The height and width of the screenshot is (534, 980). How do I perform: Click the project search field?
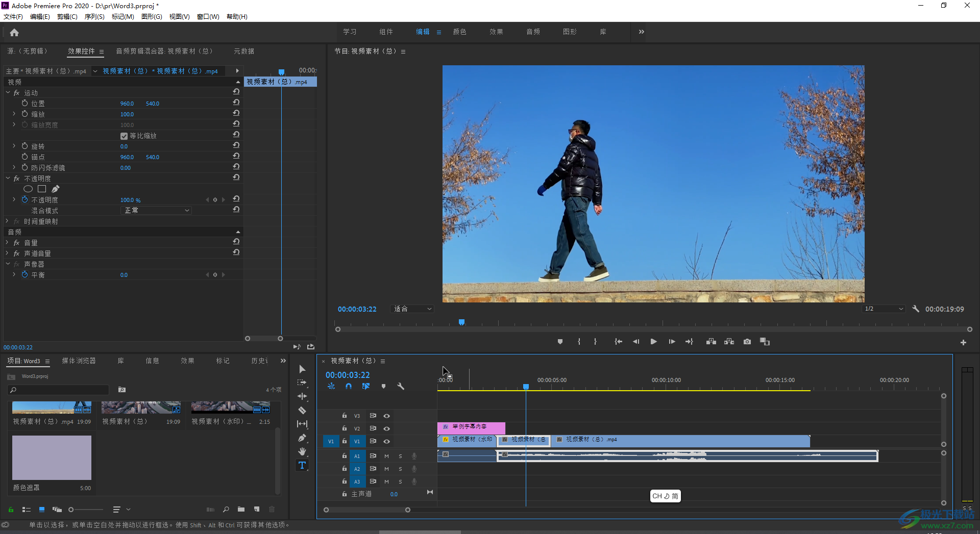pos(59,390)
